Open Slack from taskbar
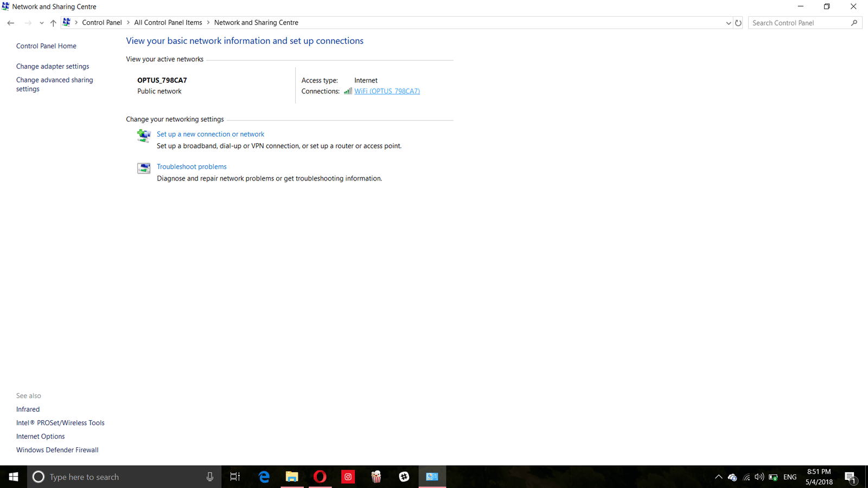This screenshot has height=488, width=868. tap(404, 477)
